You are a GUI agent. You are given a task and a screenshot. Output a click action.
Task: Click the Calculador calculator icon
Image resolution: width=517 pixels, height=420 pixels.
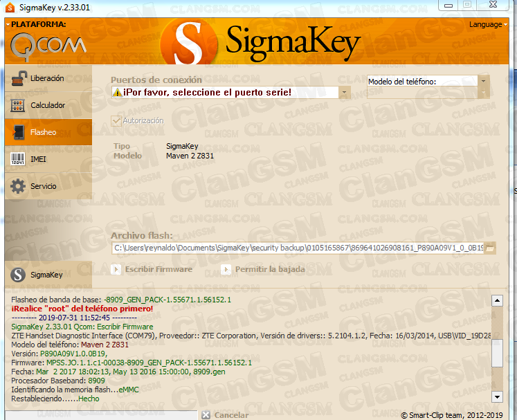(18, 105)
